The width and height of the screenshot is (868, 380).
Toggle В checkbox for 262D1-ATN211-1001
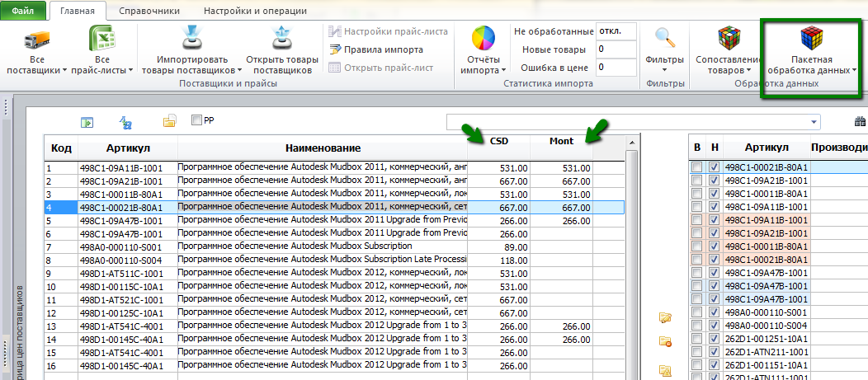tap(696, 352)
